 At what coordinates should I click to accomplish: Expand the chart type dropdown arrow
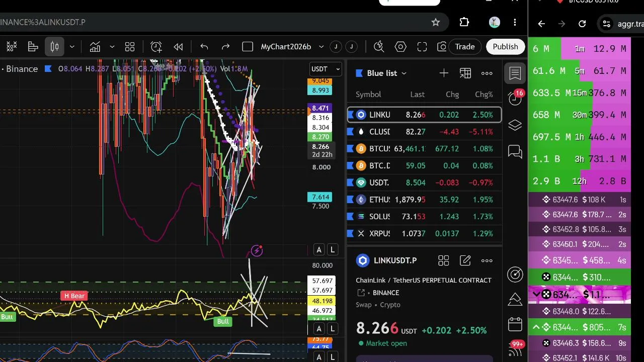(x=72, y=47)
